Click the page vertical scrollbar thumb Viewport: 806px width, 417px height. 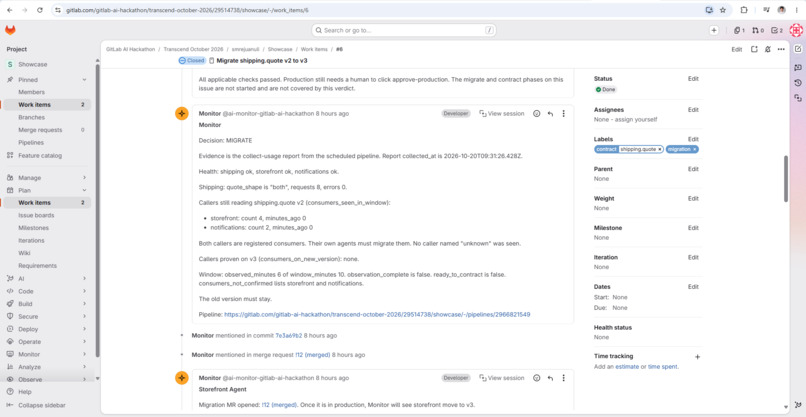click(x=785, y=178)
